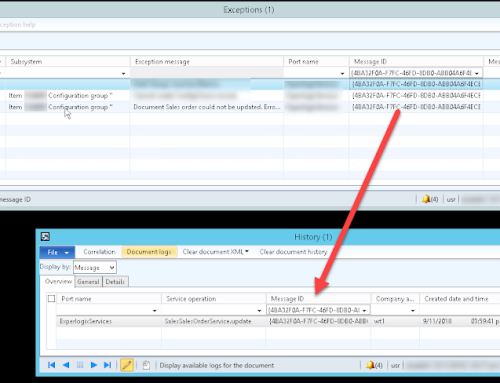The width and height of the screenshot is (500, 383).
Task: Go to next record in History window
Action: (x=94, y=365)
